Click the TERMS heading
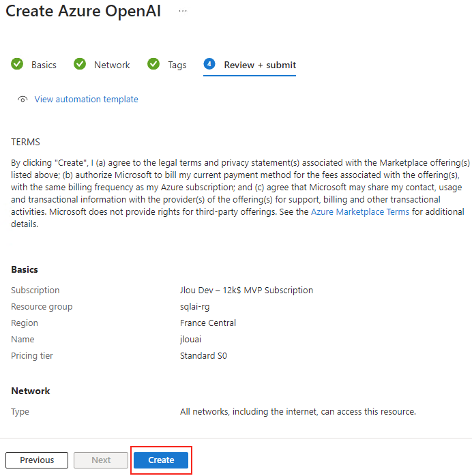 coord(25,142)
